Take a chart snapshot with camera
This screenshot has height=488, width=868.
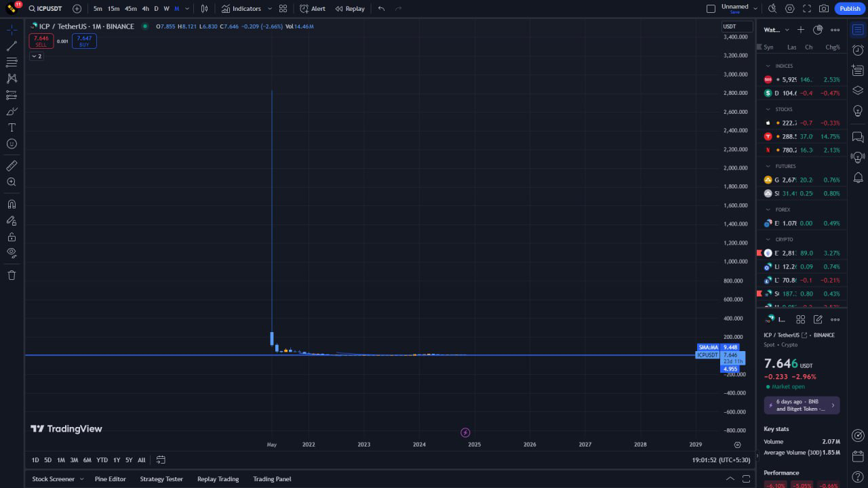(x=824, y=9)
